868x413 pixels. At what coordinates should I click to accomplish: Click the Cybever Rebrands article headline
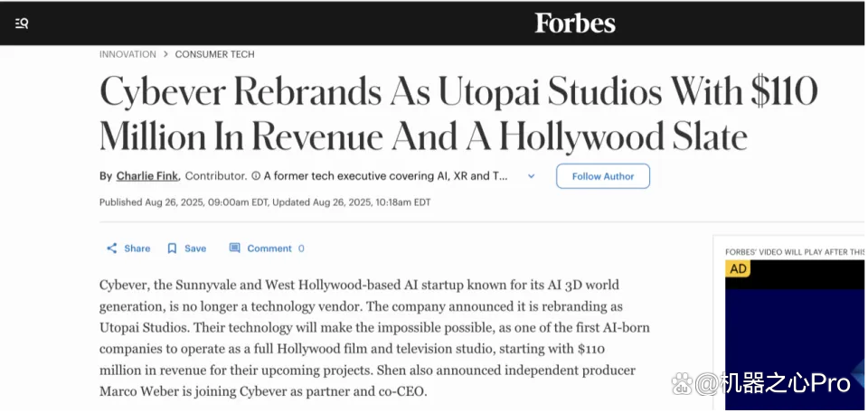[x=458, y=115]
